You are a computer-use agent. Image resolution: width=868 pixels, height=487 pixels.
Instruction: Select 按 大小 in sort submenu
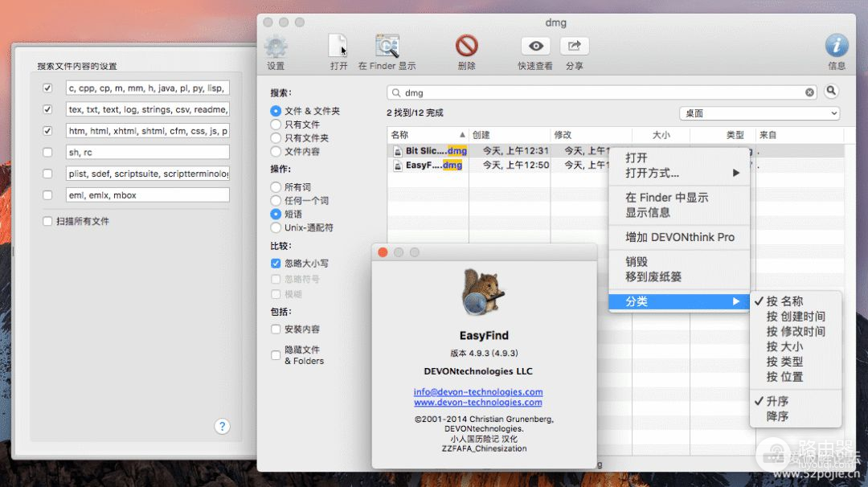click(784, 346)
